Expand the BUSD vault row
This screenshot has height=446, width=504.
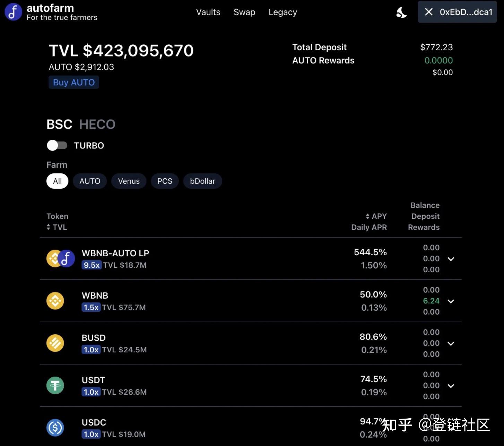451,343
